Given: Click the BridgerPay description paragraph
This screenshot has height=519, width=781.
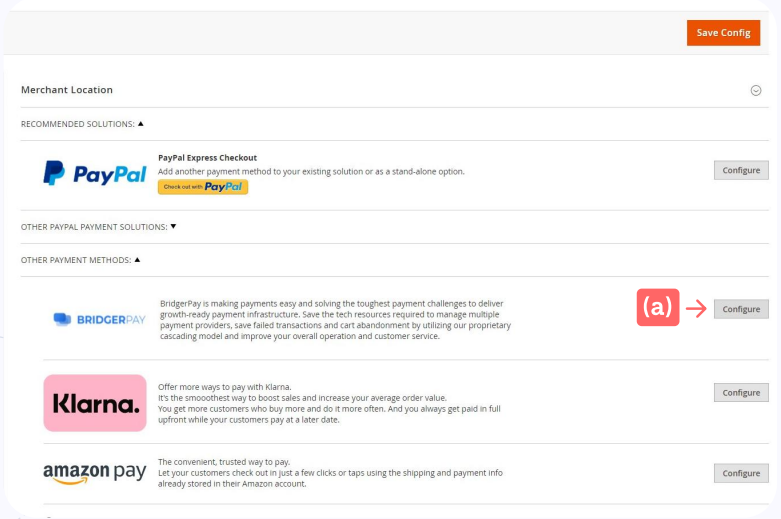Looking at the screenshot, I should coord(335,320).
